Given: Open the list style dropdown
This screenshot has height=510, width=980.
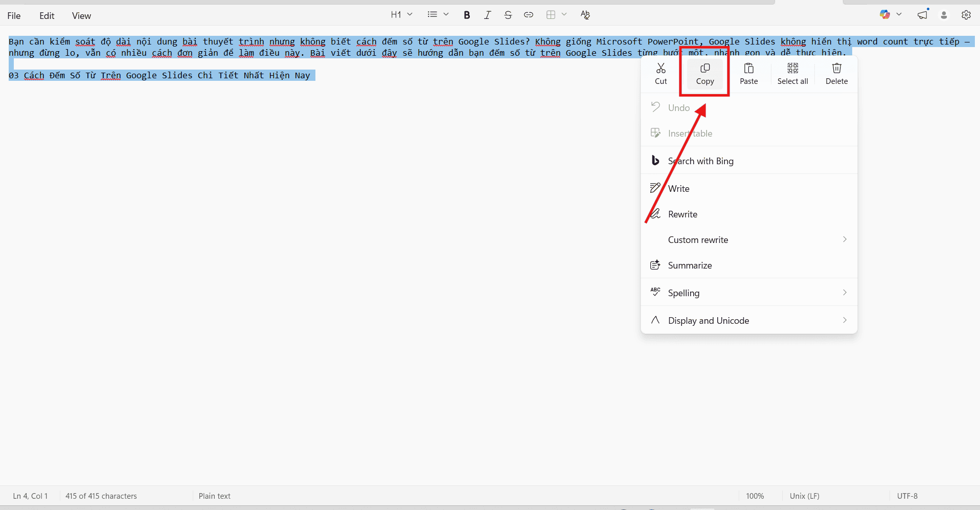Looking at the screenshot, I should 438,14.
